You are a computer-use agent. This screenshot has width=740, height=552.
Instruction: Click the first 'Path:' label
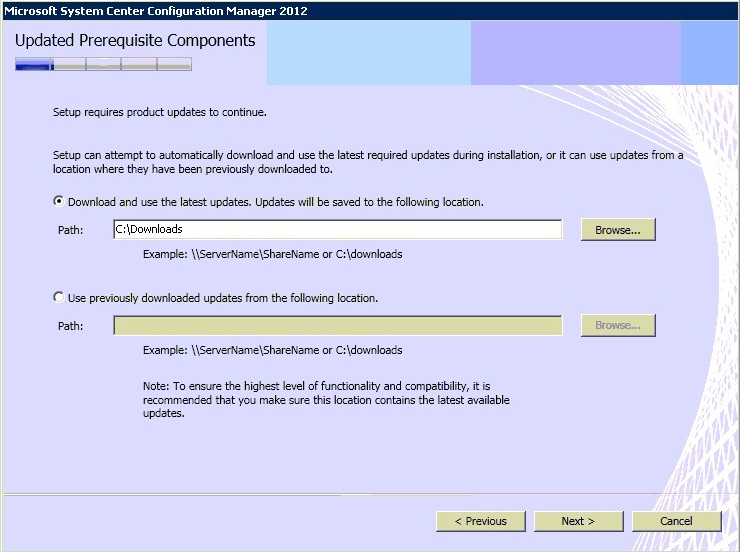coord(70,230)
